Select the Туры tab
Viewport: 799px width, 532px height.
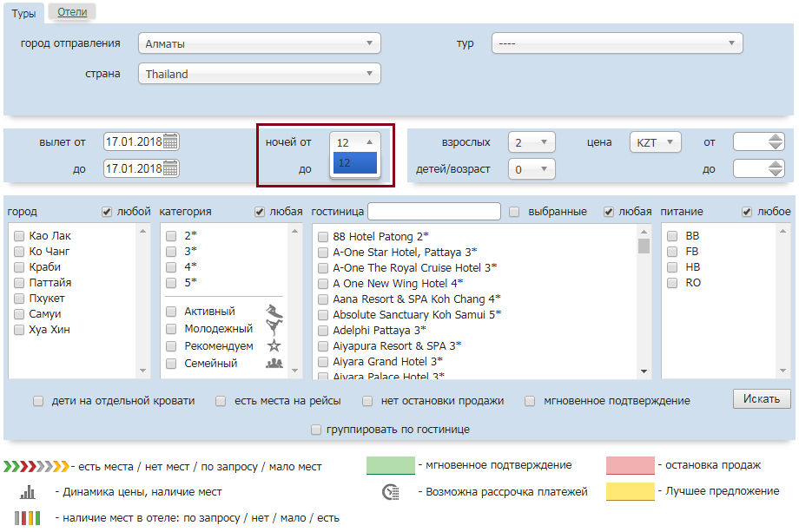(23, 12)
